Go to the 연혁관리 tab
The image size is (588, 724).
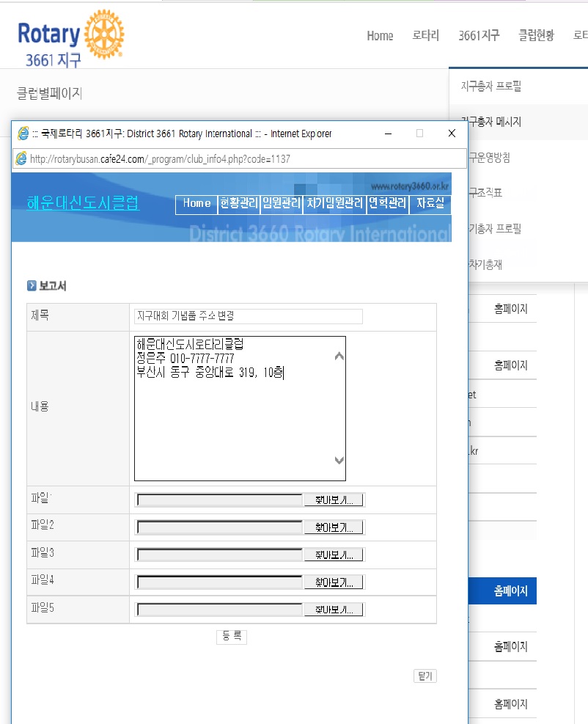pos(388,204)
